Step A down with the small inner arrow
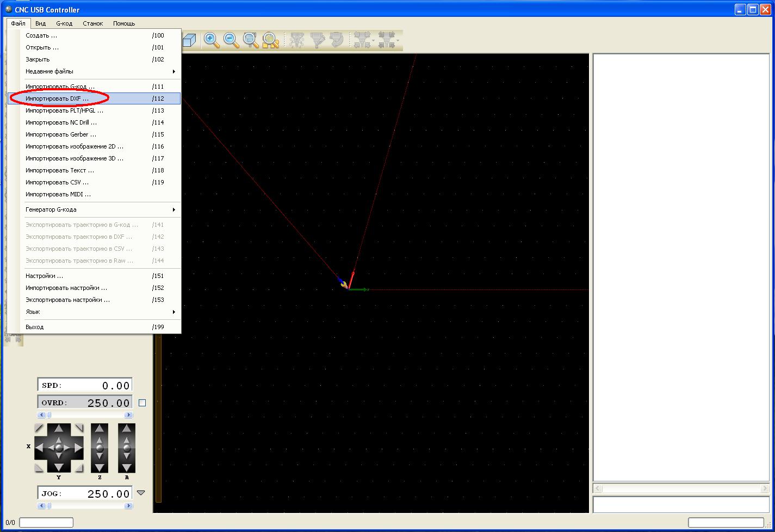This screenshot has width=775, height=532. pyautogui.click(x=127, y=457)
